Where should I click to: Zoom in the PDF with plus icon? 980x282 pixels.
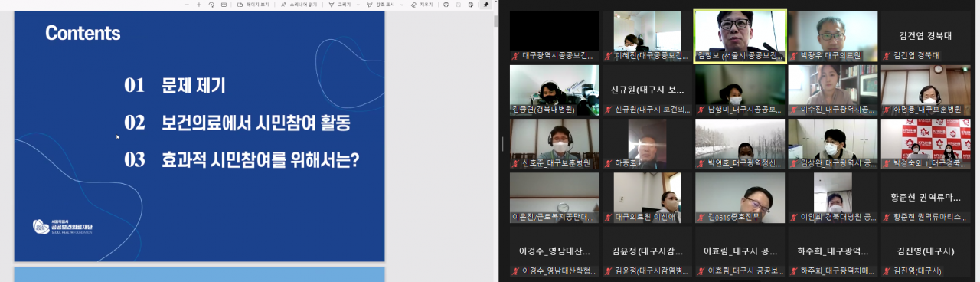[199, 5]
